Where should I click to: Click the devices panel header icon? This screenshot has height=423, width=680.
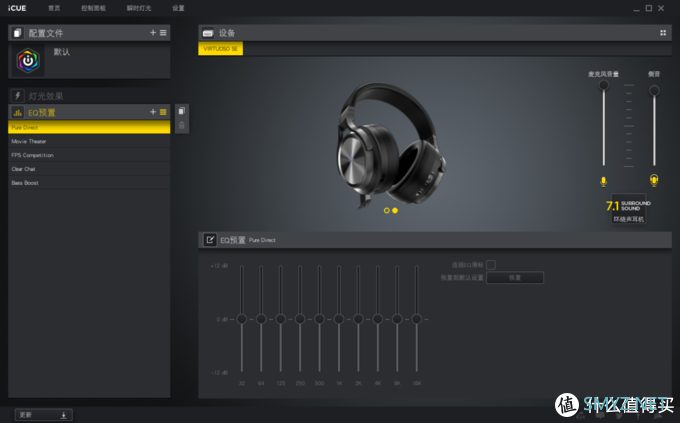208,33
